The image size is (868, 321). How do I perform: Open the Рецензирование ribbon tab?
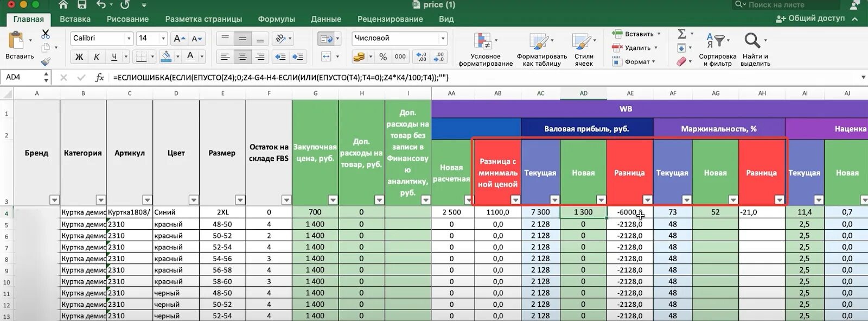tap(390, 19)
